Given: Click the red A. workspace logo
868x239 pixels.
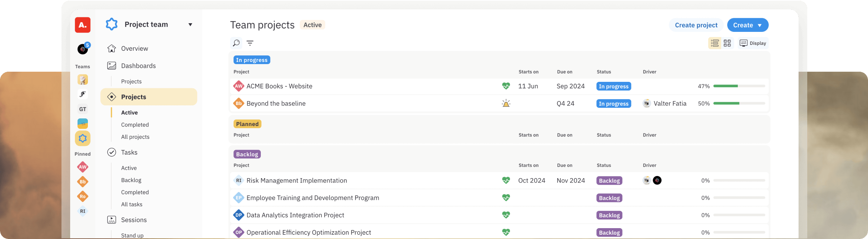Looking at the screenshot, I should point(82,25).
